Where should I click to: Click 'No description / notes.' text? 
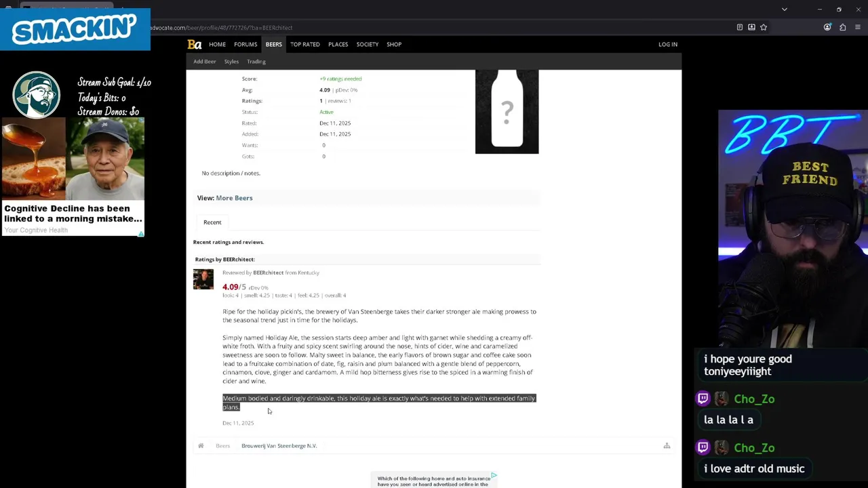231,174
